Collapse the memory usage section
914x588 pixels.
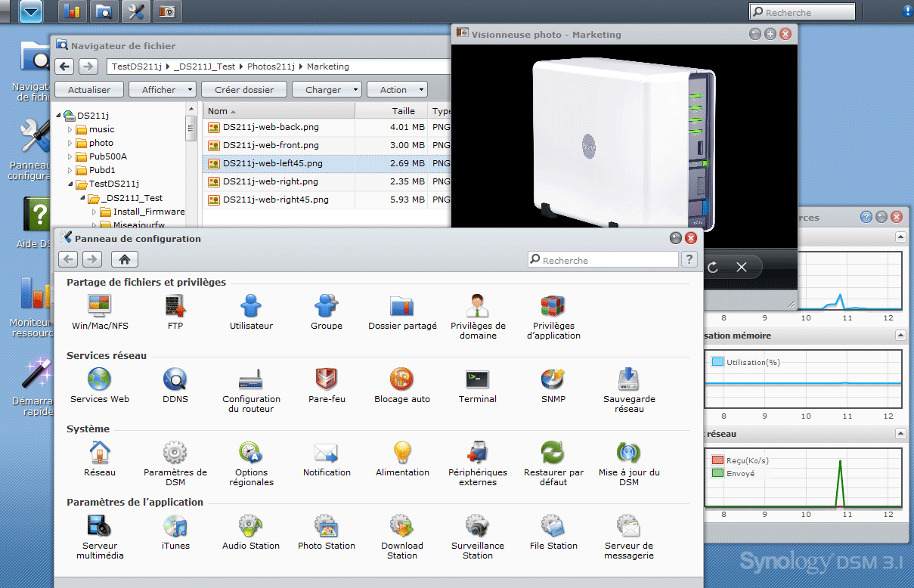pyautogui.click(x=900, y=335)
